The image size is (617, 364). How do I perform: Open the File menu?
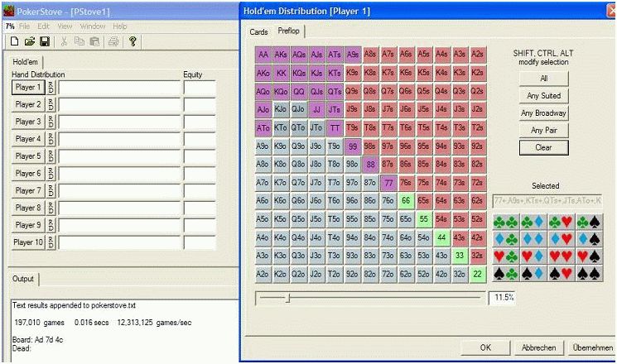(x=24, y=26)
